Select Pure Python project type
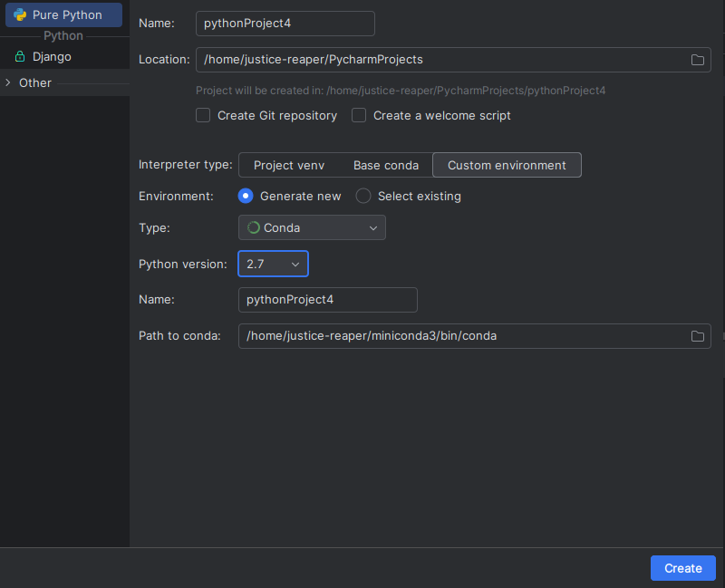 (x=63, y=14)
